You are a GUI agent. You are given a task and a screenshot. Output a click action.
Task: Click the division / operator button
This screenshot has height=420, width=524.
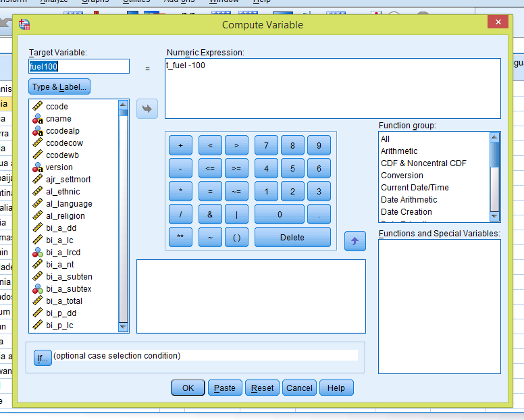pyautogui.click(x=180, y=215)
